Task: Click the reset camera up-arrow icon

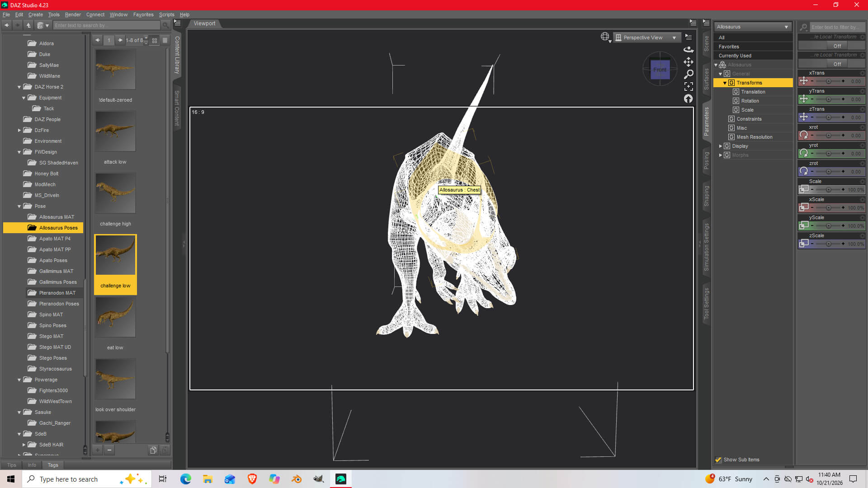Action: click(689, 99)
